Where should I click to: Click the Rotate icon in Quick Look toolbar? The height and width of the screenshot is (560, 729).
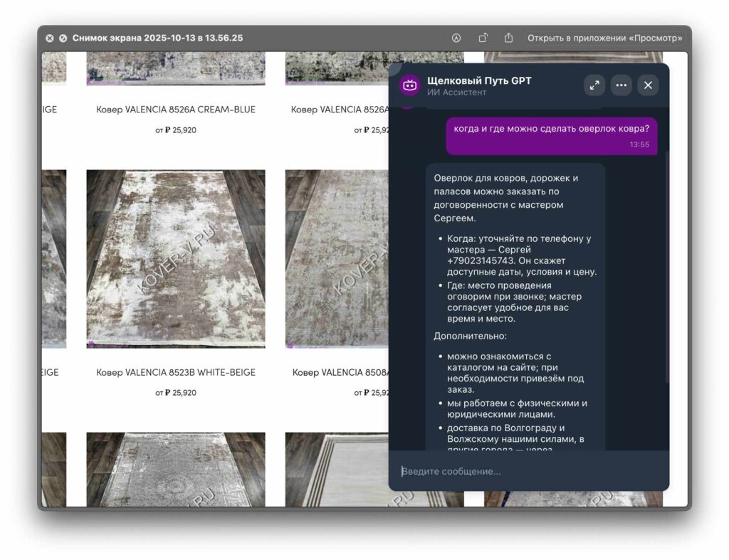click(x=483, y=38)
